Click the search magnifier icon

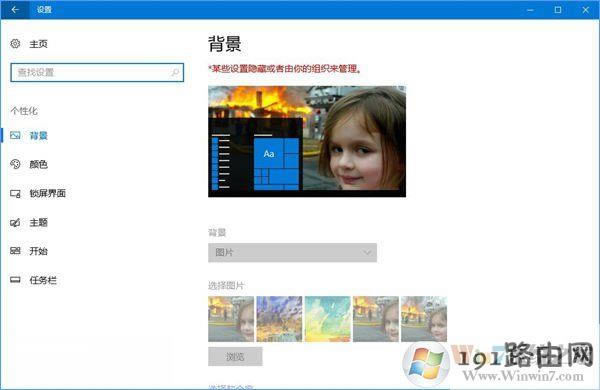pyautogui.click(x=175, y=72)
